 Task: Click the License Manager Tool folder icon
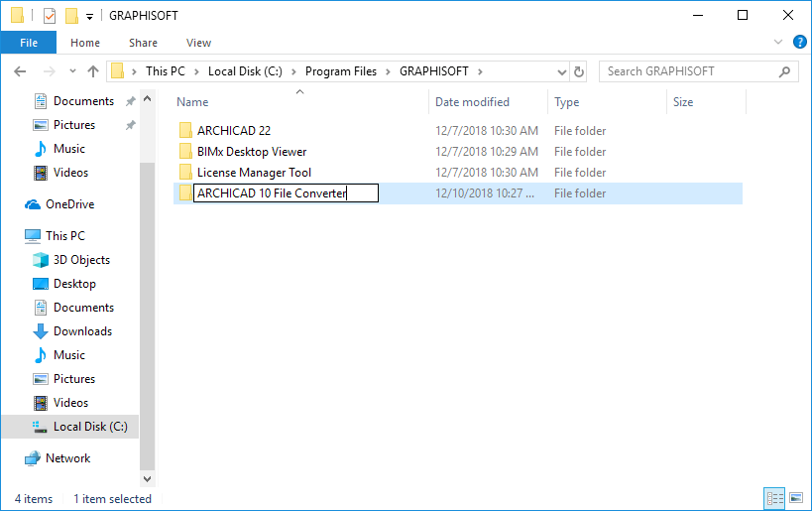point(185,172)
